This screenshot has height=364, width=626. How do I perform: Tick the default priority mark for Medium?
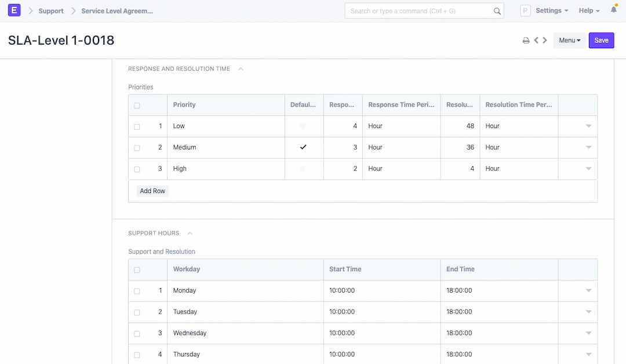(x=303, y=147)
